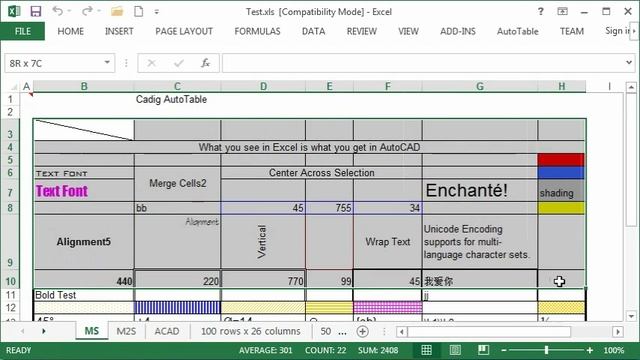Switch to the INSERT ribbon tab
Screen dimensions: 640x360
tap(119, 31)
